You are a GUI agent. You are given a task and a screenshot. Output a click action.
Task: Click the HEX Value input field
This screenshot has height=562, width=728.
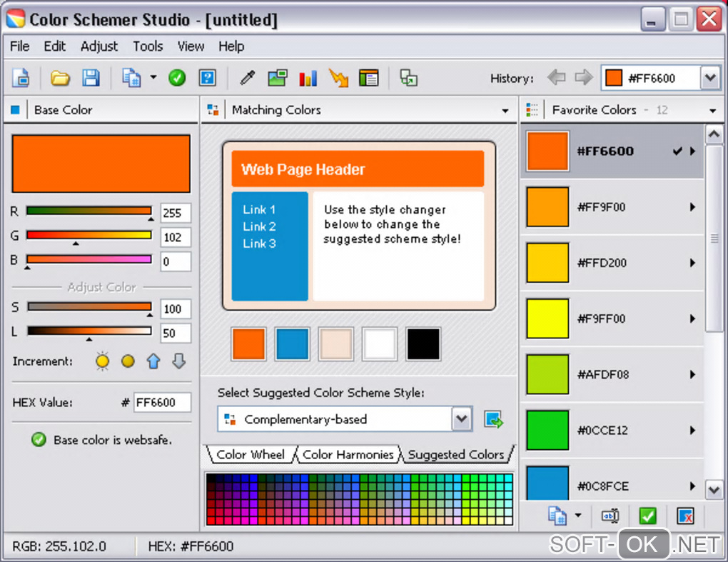pos(163,402)
